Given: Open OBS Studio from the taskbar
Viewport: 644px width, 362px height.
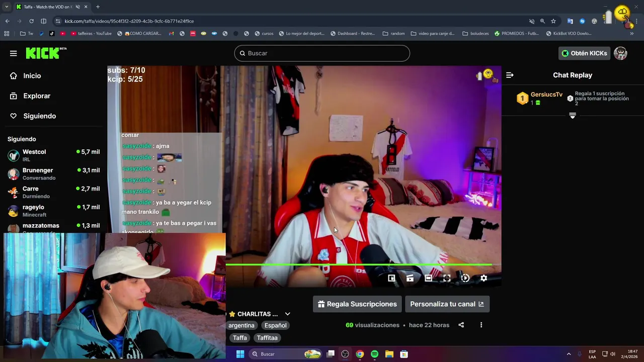Looking at the screenshot, I should click(x=345, y=354).
